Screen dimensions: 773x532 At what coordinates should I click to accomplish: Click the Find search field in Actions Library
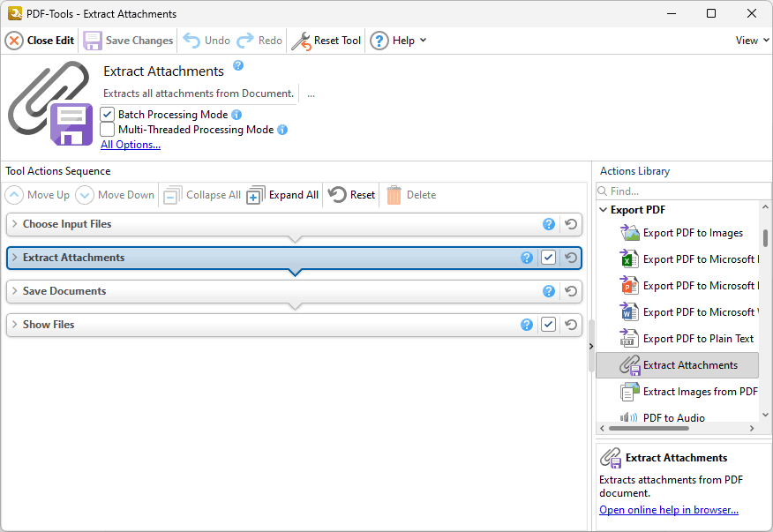pos(683,191)
